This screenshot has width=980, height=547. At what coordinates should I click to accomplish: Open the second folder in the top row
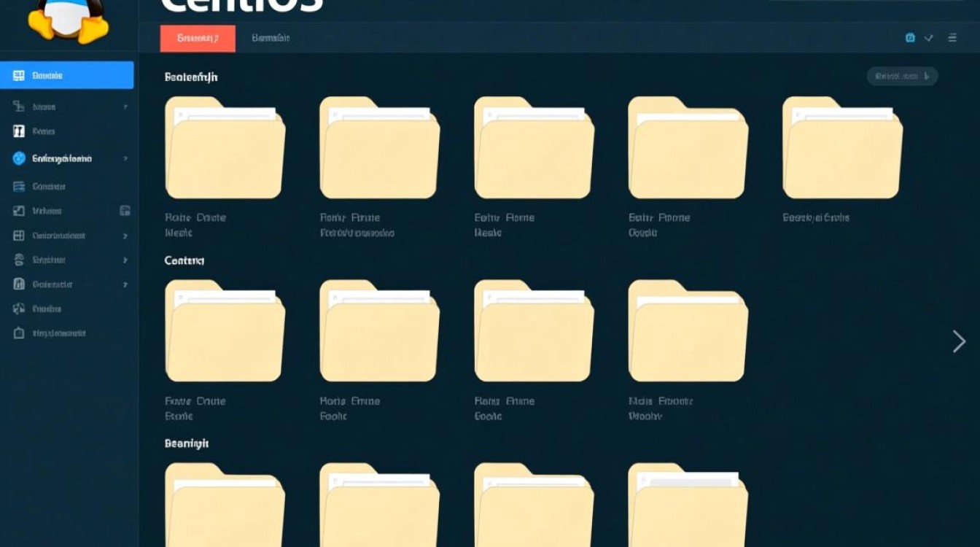379,148
